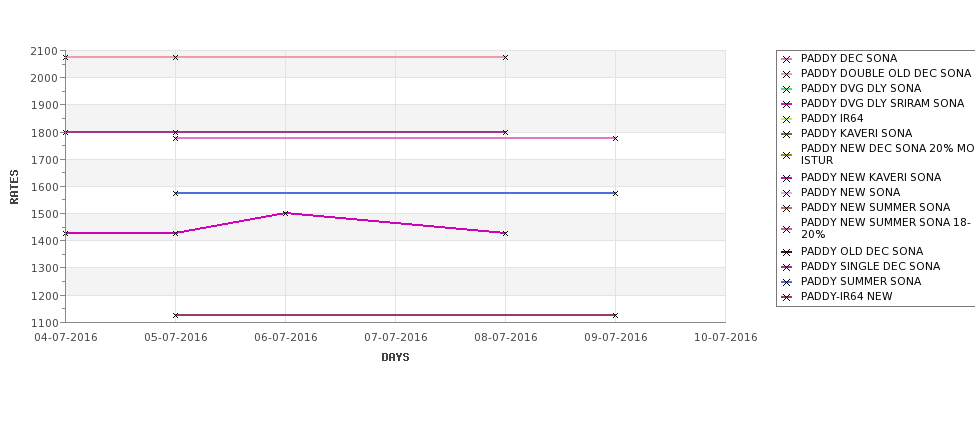Click the lowest line's data point on 05-07-2016
The height and width of the screenshot is (429, 975).
click(x=175, y=315)
